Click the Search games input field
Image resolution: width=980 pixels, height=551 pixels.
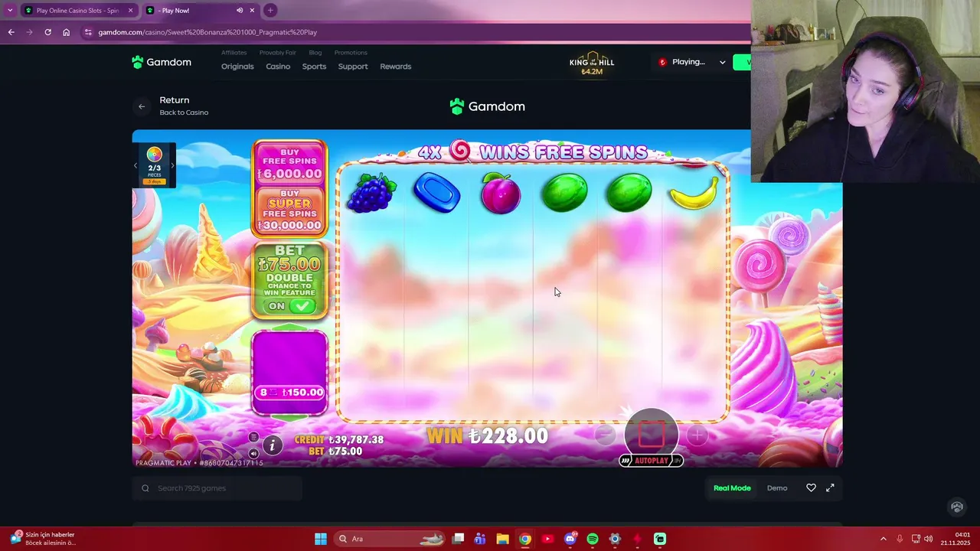pos(217,488)
